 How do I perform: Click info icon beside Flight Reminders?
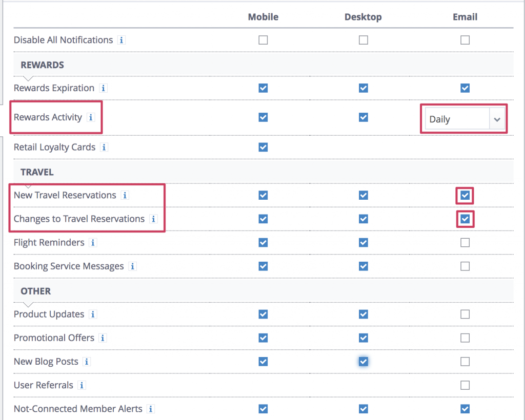click(93, 243)
